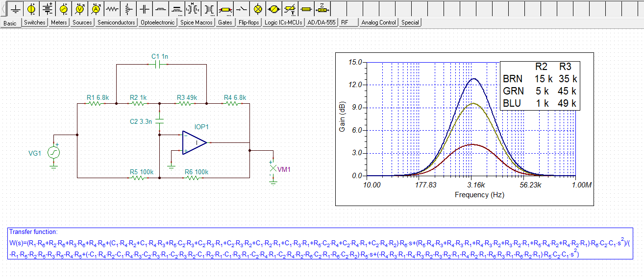Click the 177.83 frequency axis value
Viewport: 644px width, 278px height.
(425, 185)
